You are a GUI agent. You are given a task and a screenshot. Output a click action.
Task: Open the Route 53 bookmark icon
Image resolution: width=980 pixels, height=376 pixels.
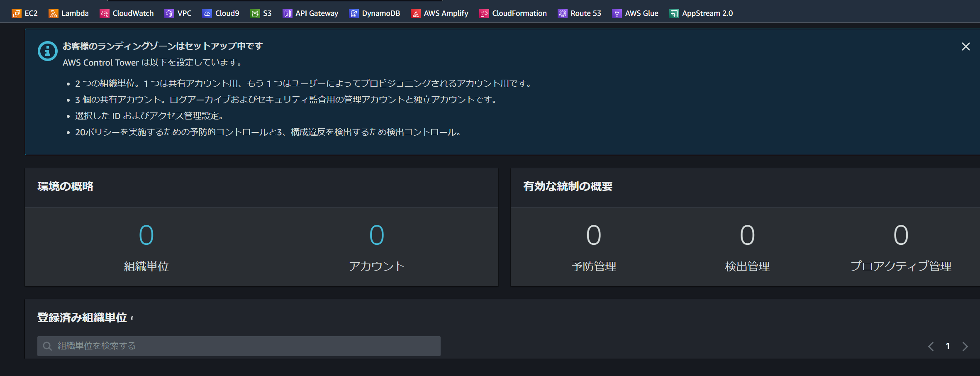coord(563,13)
